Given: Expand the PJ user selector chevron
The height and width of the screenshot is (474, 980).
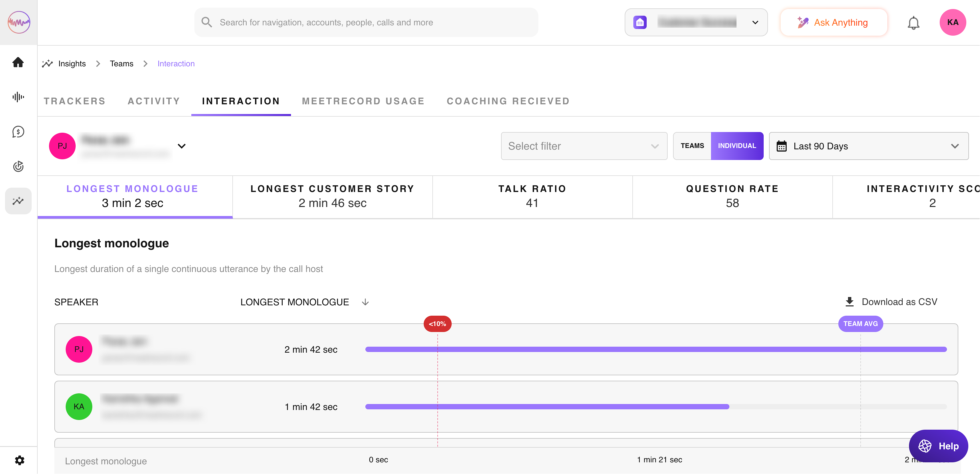Looking at the screenshot, I should point(181,146).
